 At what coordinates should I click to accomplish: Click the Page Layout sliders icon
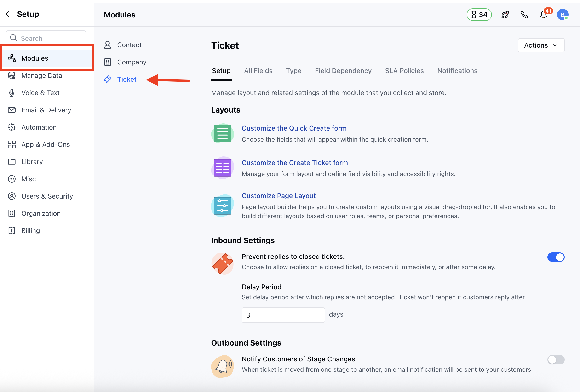tap(222, 206)
